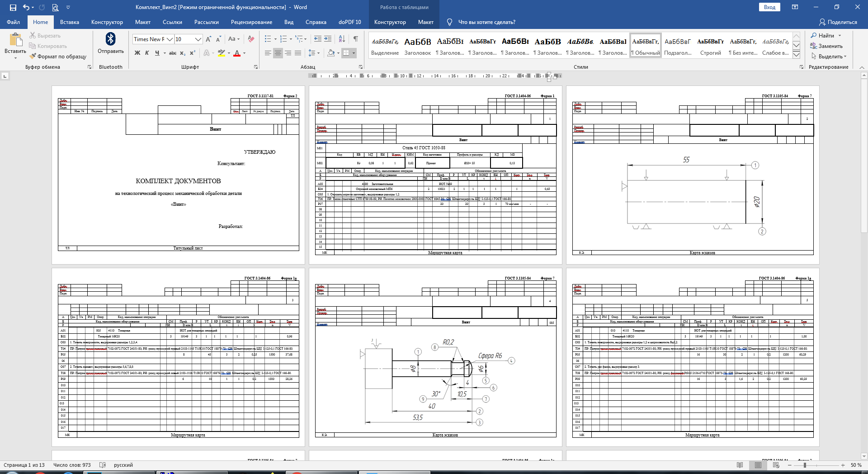The width and height of the screenshot is (868, 474).
Task: Open the Рецензирование tab
Action: pyautogui.click(x=251, y=22)
